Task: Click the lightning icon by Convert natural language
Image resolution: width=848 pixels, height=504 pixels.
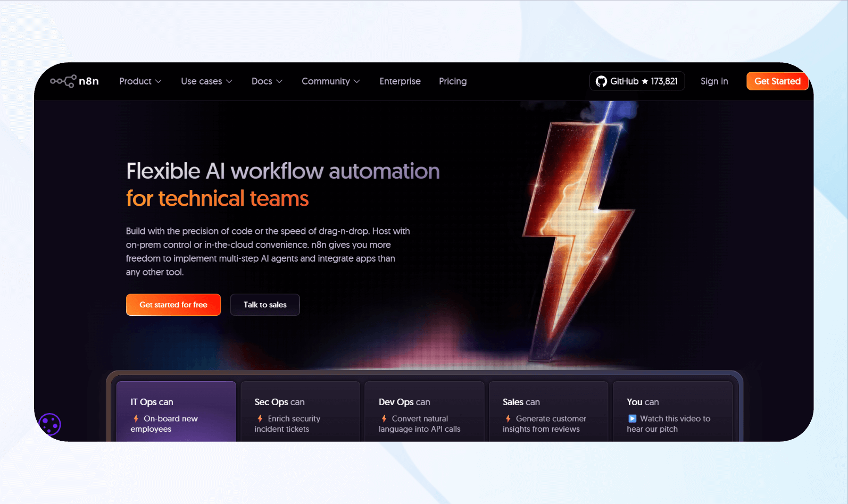Action: (384, 418)
